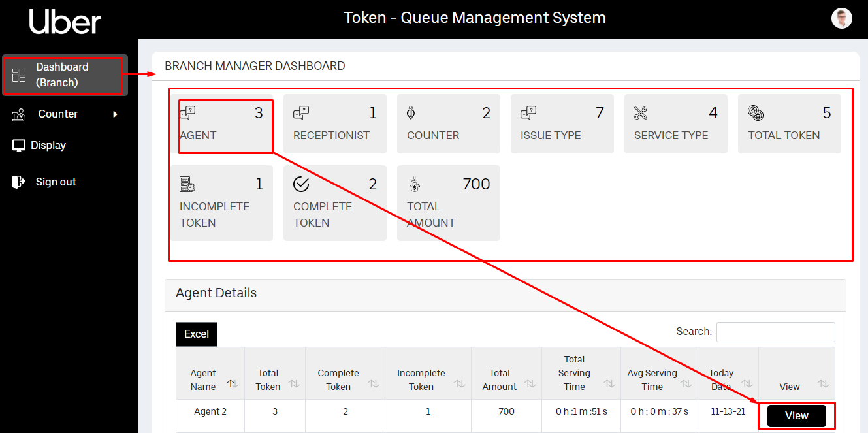The height and width of the screenshot is (433, 868).
Task: Open the Display menu item
Action: (49, 146)
